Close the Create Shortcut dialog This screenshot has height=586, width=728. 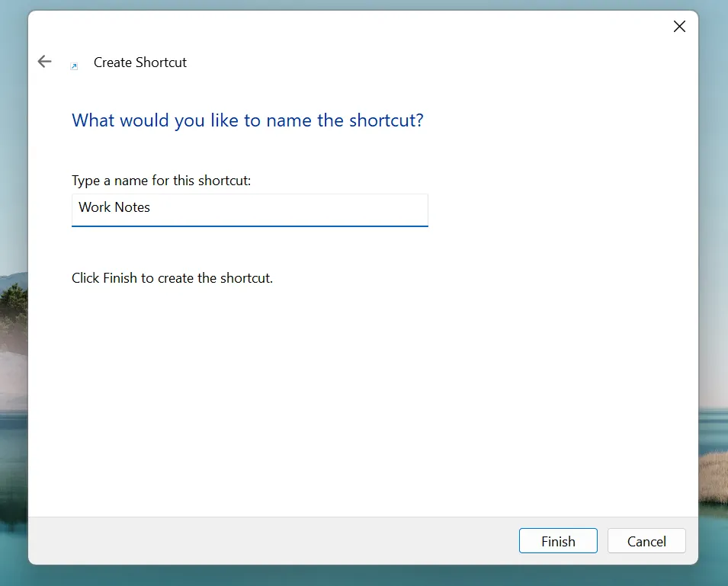point(679,27)
